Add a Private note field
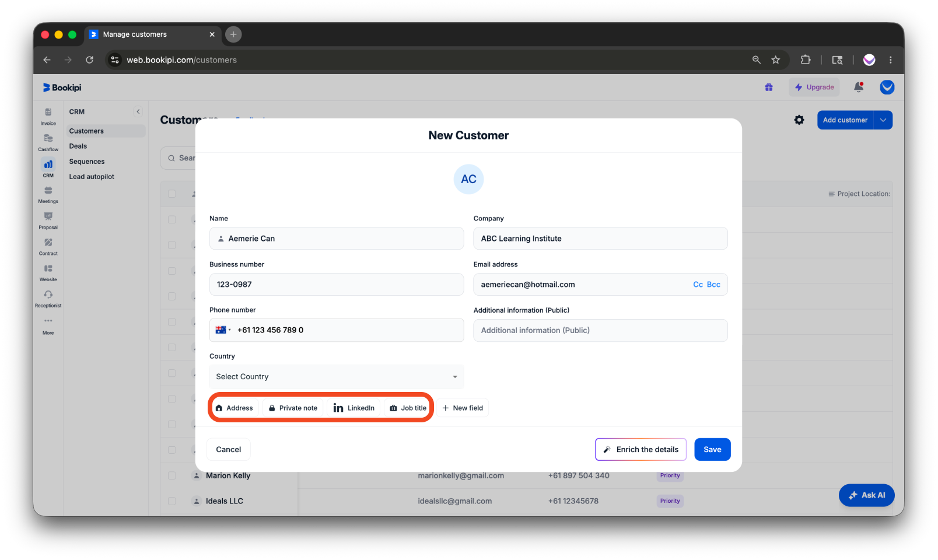 292,408
